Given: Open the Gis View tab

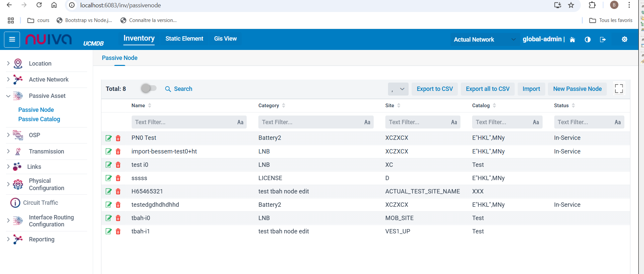Looking at the screenshot, I should point(225,39).
